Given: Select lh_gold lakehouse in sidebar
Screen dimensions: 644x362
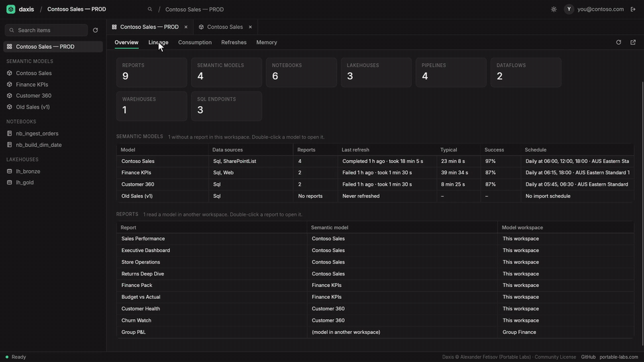Looking at the screenshot, I should pyautogui.click(x=53, y=182).
